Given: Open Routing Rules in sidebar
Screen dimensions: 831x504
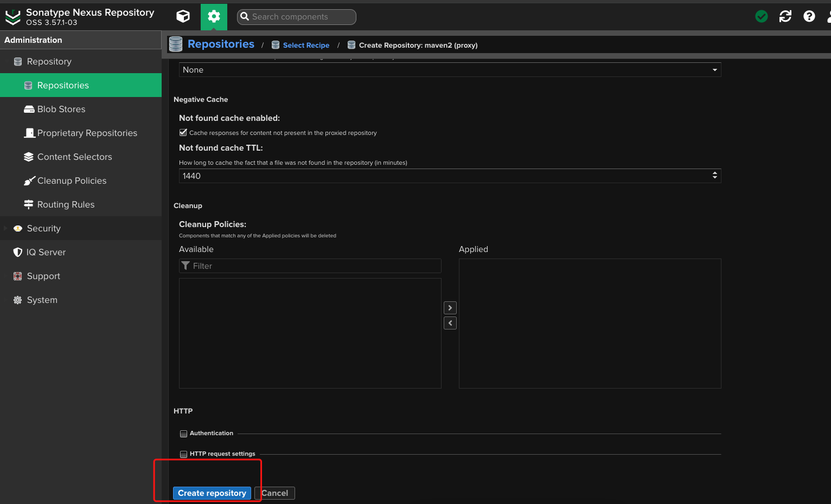Looking at the screenshot, I should 81,204.
